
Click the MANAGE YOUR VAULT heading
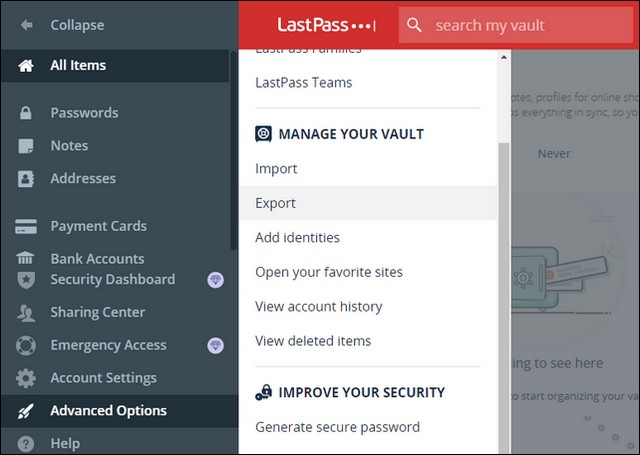point(351,134)
